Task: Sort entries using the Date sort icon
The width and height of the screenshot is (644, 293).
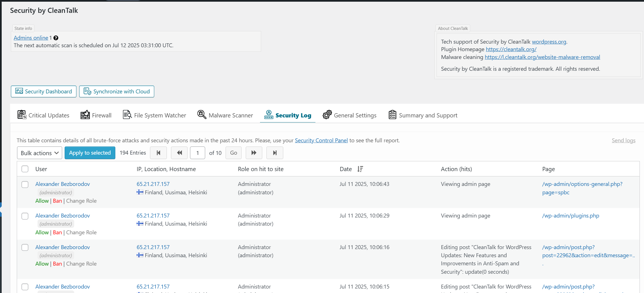Action: click(360, 169)
